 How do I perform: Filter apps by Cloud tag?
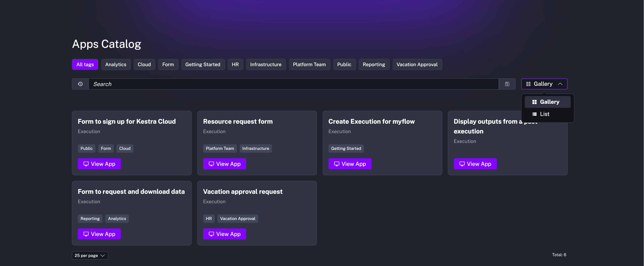[144, 64]
